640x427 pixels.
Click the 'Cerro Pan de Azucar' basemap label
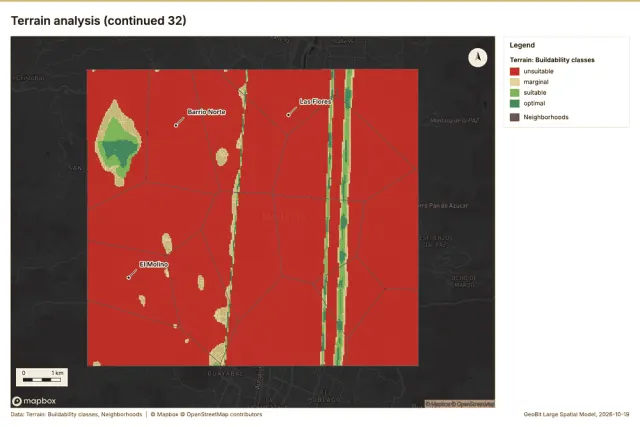pyautogui.click(x=443, y=206)
